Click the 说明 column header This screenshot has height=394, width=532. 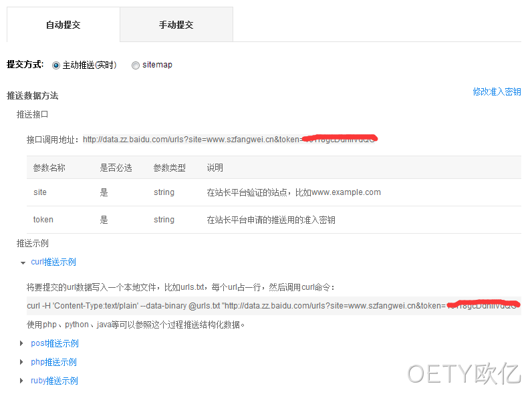coord(215,168)
